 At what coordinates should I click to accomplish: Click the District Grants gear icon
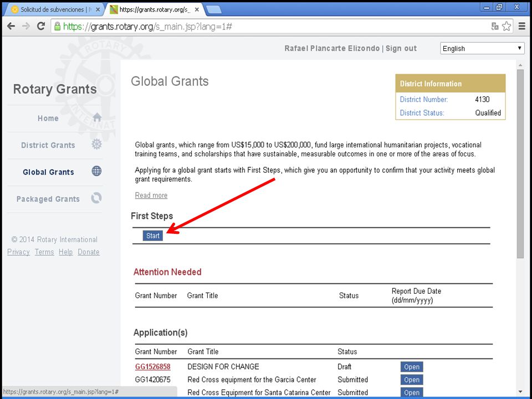click(96, 144)
